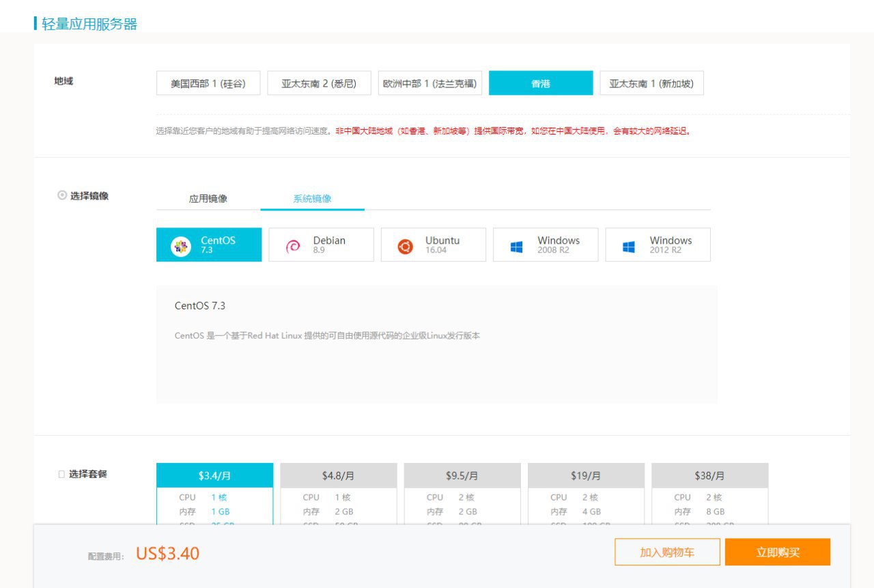This screenshot has width=874, height=588.
Task: Open the 系统镜像 tab
Action: tap(312, 199)
